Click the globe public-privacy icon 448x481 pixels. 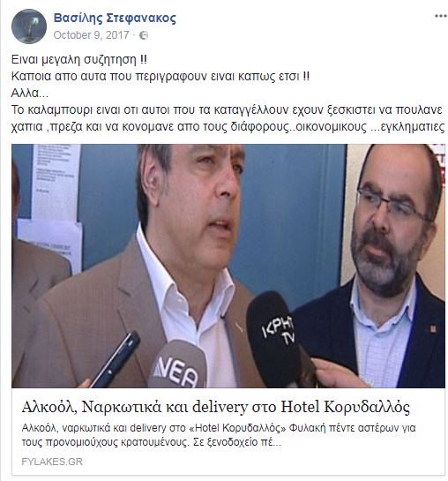pyautogui.click(x=144, y=35)
